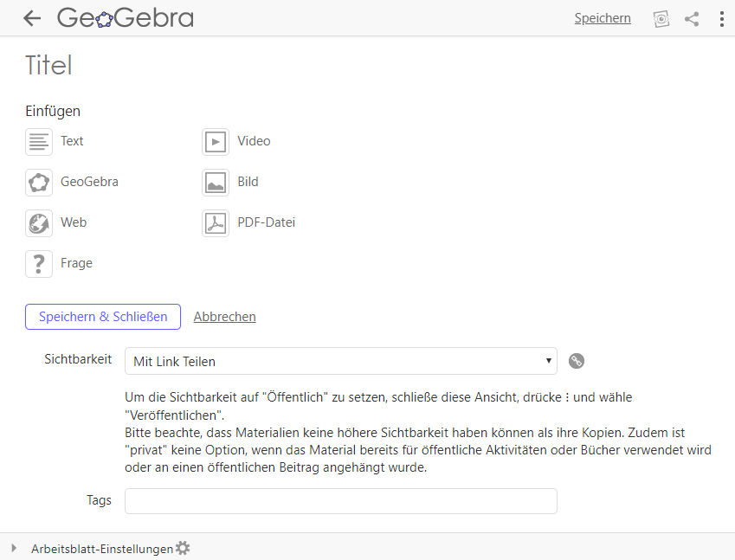Open preview with the eye icon
The width and height of the screenshot is (735, 560).
pyautogui.click(x=661, y=19)
